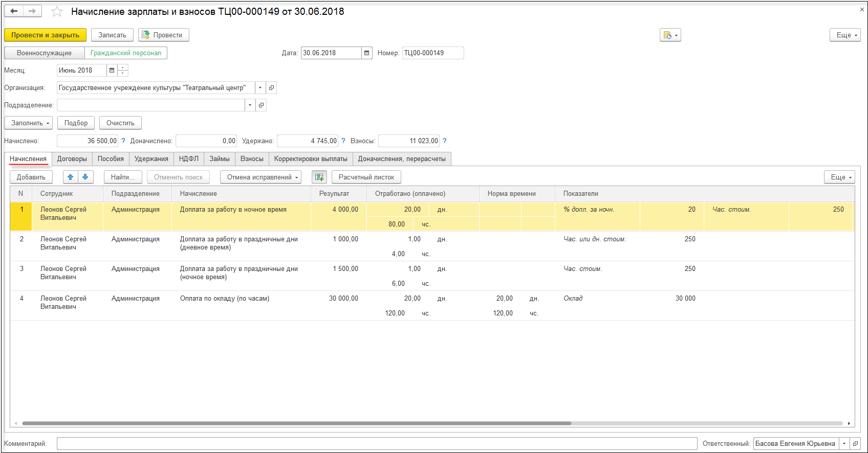Select row Оплата по окладу (по часам)
The width and height of the screenshot is (868, 453).
(x=432, y=306)
